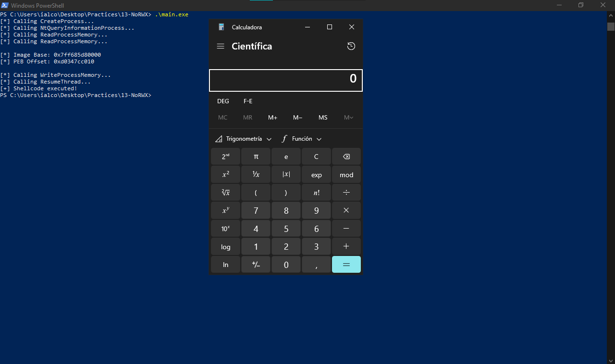Click the x to the y power key
The height and width of the screenshot is (364, 615).
(226, 210)
